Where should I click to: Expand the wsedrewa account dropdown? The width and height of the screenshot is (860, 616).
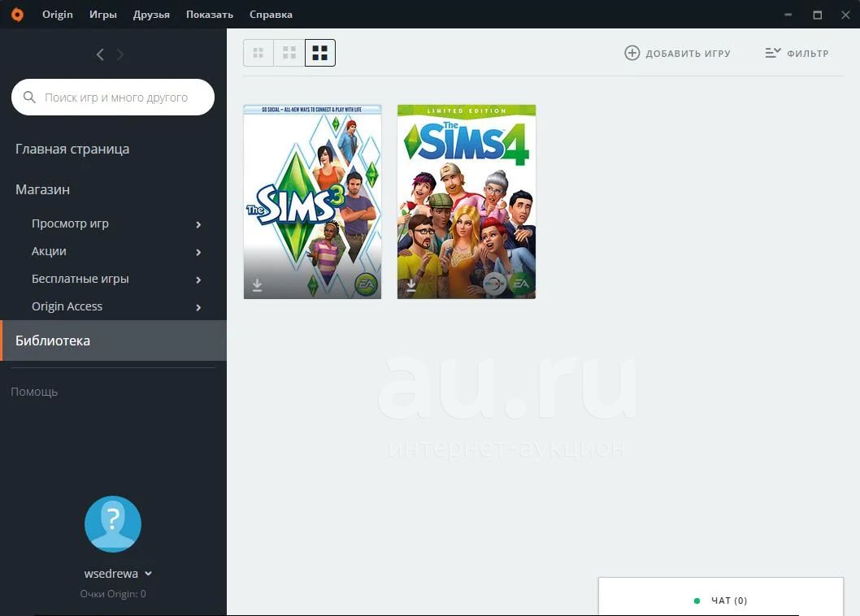148,574
